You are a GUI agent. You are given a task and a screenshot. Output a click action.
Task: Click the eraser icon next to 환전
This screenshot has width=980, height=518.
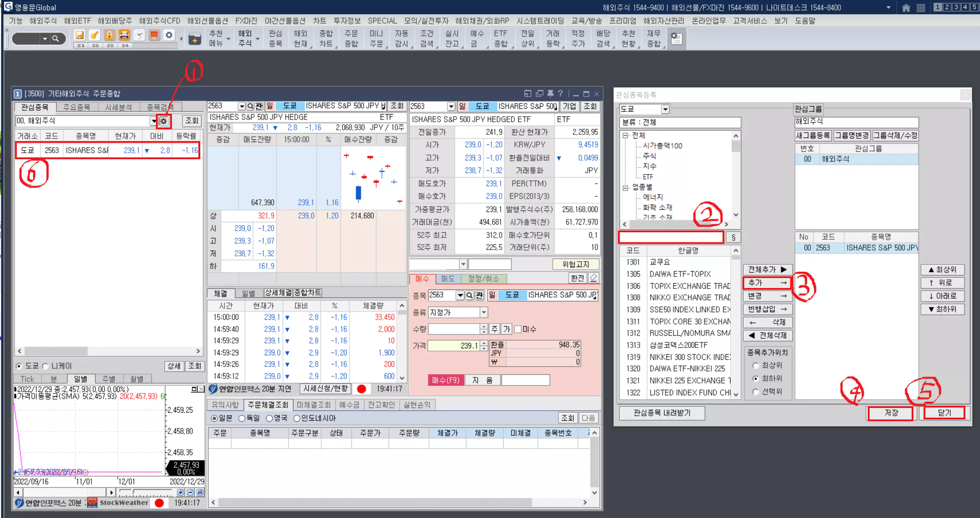point(593,278)
